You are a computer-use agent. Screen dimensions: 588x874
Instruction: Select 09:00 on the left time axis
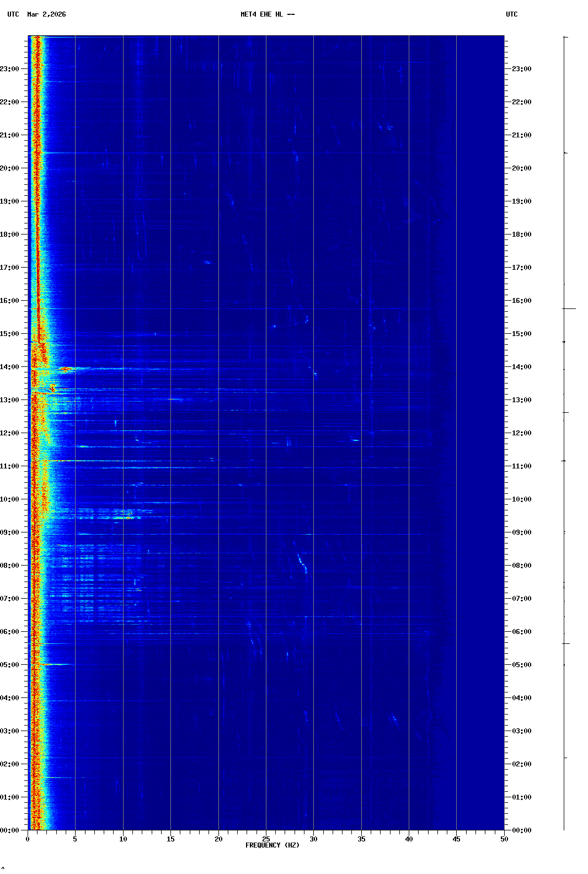coord(10,532)
